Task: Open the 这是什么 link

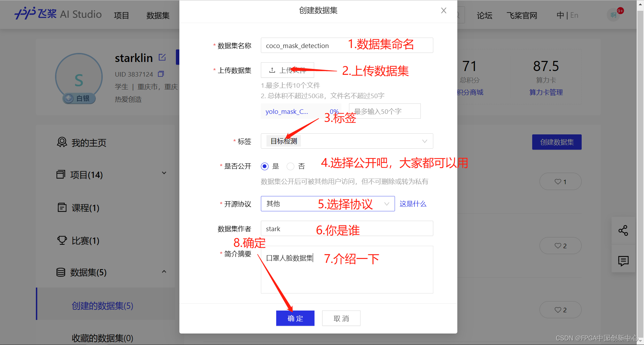Action: [413, 204]
